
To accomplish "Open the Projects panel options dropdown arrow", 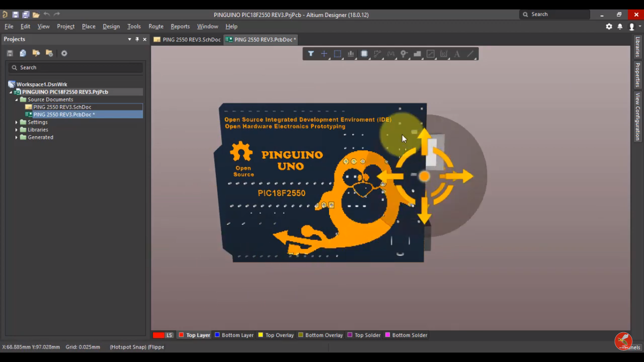I will [130, 39].
